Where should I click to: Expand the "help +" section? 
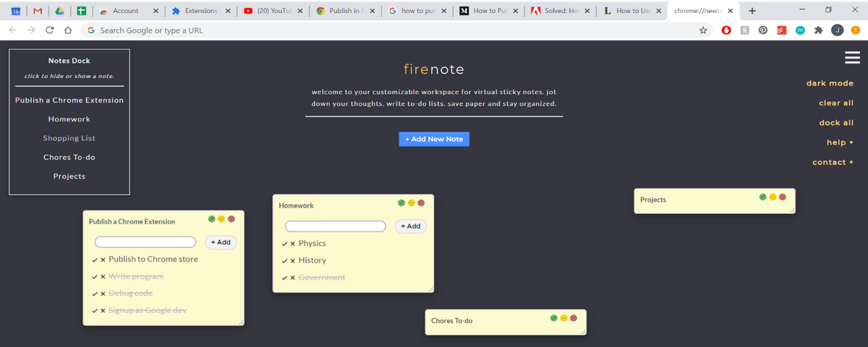[x=840, y=142]
